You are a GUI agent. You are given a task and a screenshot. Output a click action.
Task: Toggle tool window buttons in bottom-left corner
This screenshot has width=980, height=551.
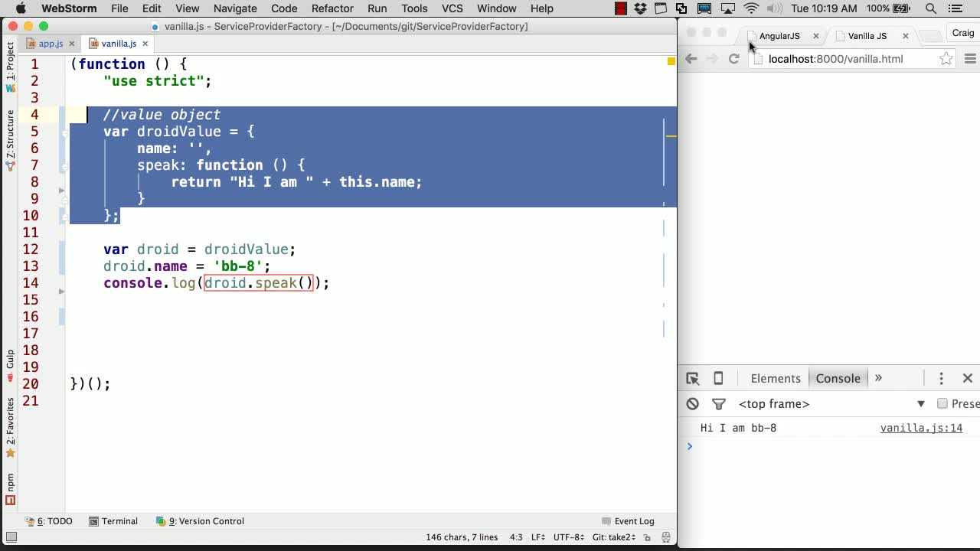click(11, 537)
